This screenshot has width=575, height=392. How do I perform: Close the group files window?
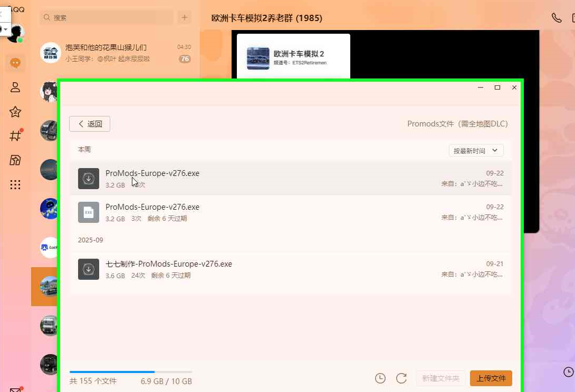point(514,87)
